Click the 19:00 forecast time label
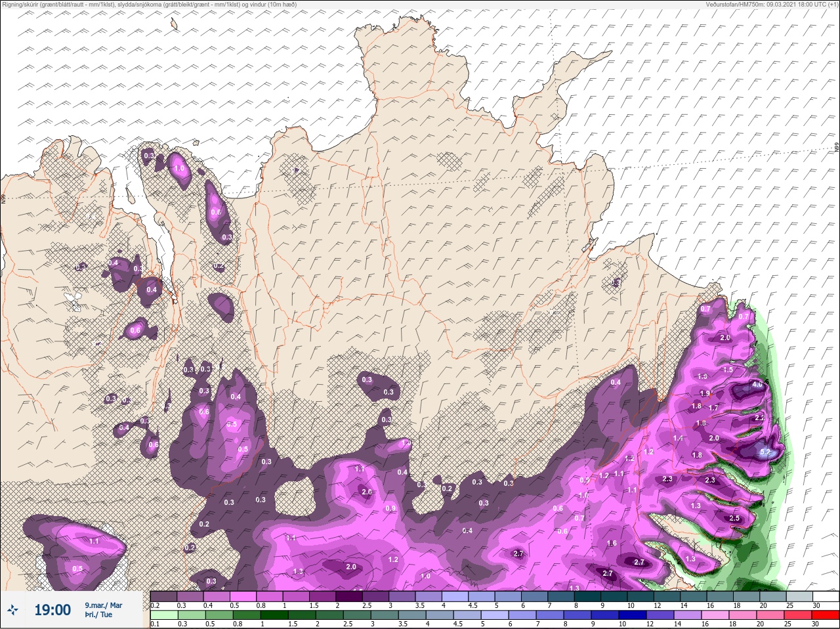Screen dimensions: 840x629 52,611
